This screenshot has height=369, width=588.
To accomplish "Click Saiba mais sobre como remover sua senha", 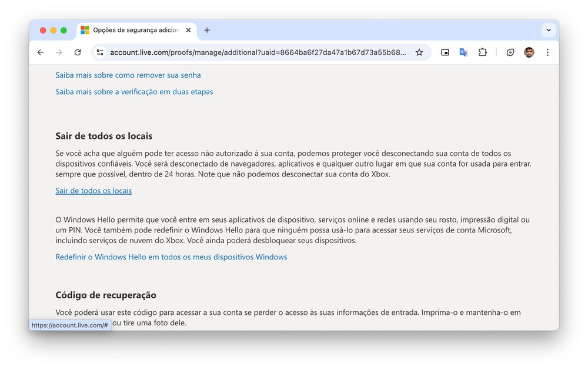I will click(x=128, y=75).
